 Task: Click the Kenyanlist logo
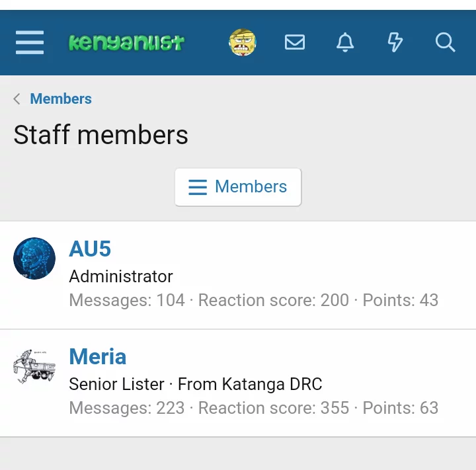(x=126, y=43)
